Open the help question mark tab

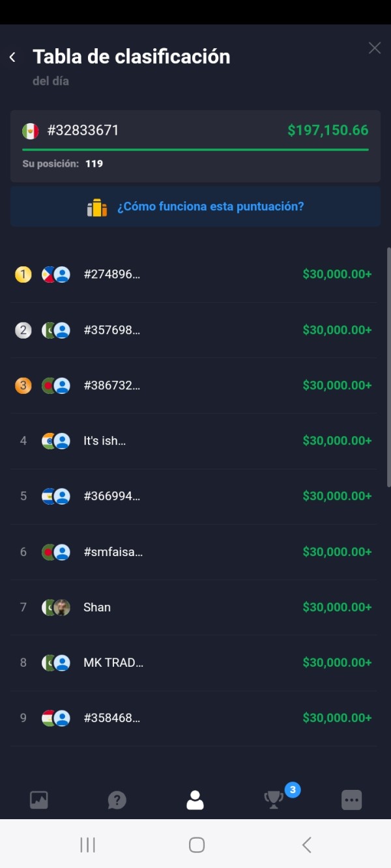(x=117, y=800)
